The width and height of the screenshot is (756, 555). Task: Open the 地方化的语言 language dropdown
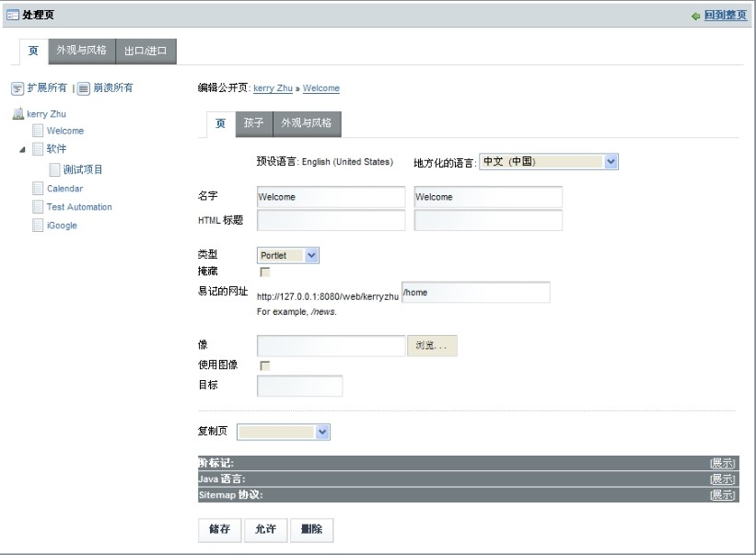611,162
